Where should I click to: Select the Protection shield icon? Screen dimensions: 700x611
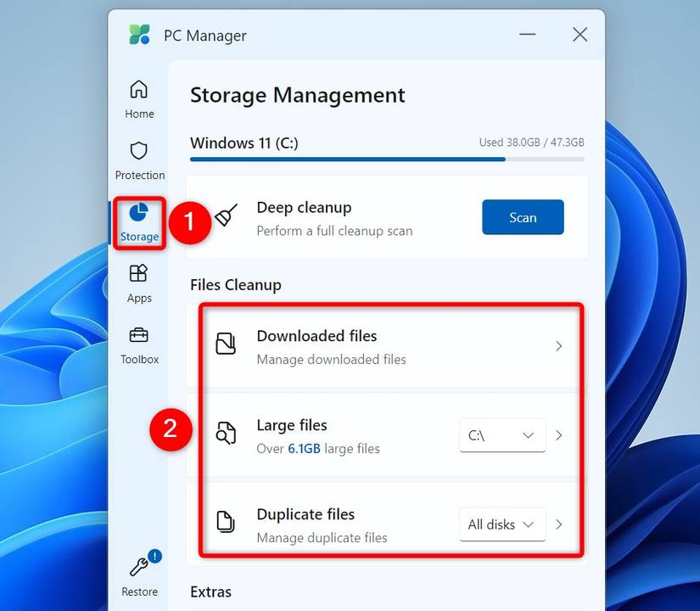(138, 151)
